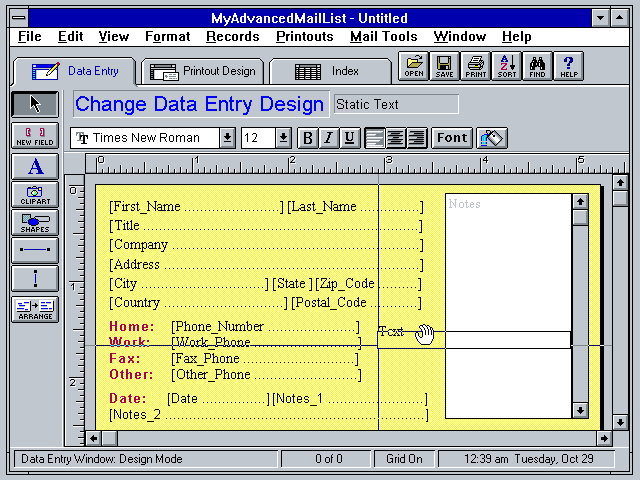
Task: Open the Mail Tools menu
Action: tap(384, 37)
